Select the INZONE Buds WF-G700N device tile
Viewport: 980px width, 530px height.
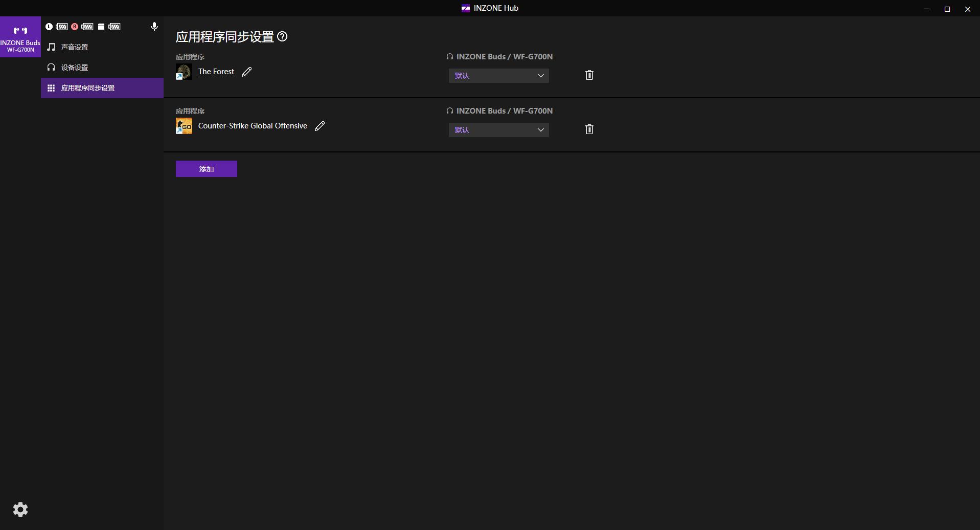[20, 37]
